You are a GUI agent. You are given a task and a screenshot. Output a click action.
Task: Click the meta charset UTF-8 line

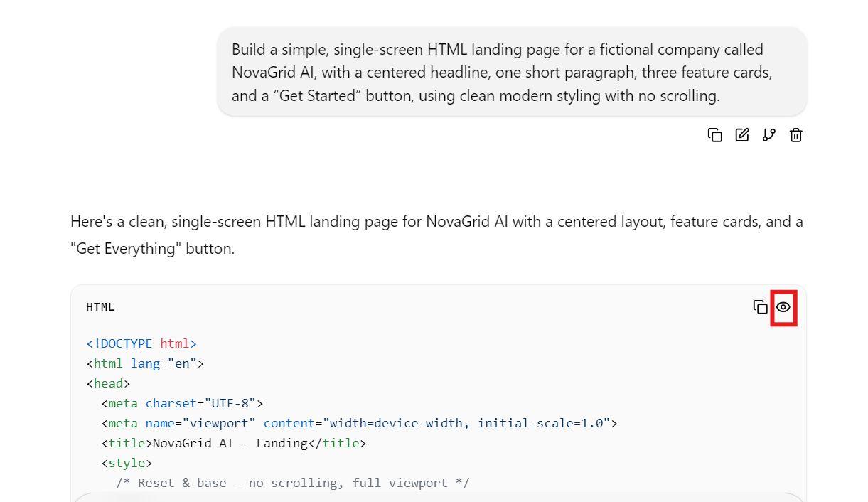(182, 403)
